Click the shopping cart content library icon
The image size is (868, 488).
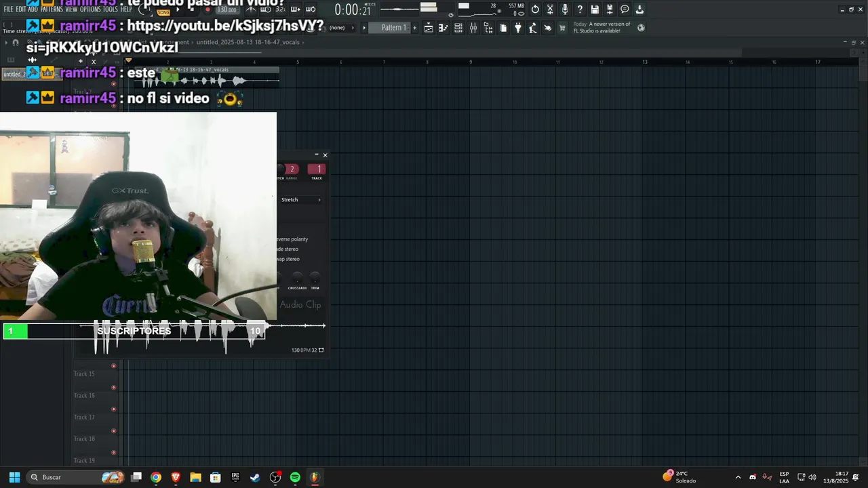562,28
